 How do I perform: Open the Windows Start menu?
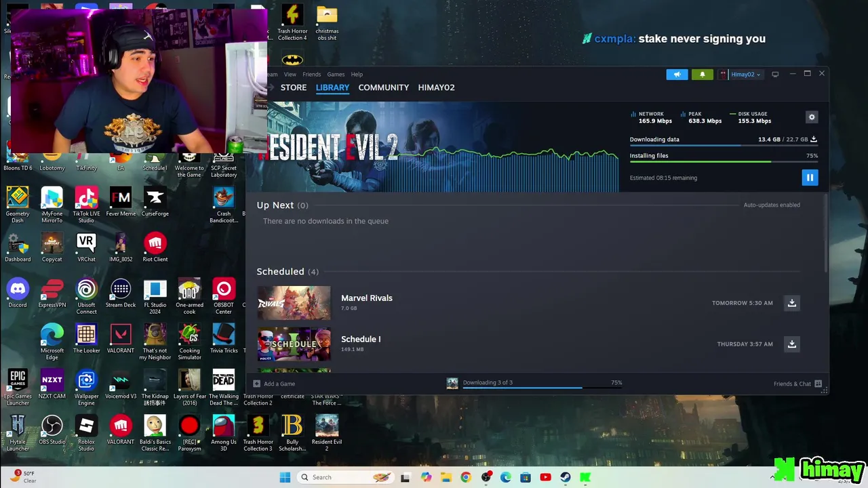[285, 477]
